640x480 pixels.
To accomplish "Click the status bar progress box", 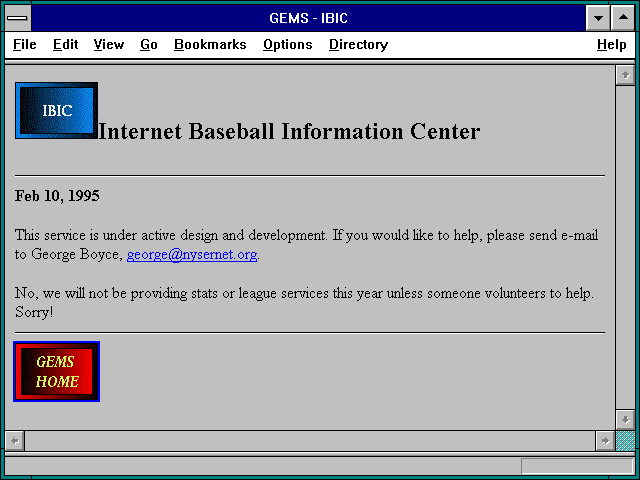I will [x=577, y=466].
